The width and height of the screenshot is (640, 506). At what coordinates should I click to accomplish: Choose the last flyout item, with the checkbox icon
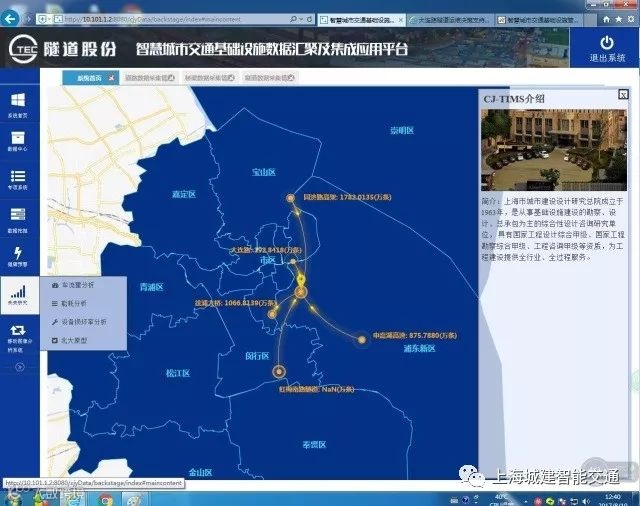point(69,340)
